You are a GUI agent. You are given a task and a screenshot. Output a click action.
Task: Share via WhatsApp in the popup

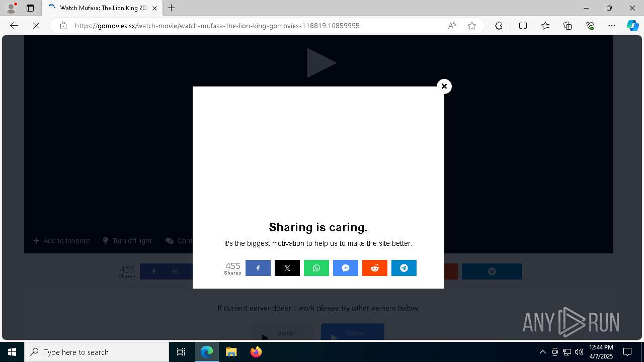click(x=316, y=268)
